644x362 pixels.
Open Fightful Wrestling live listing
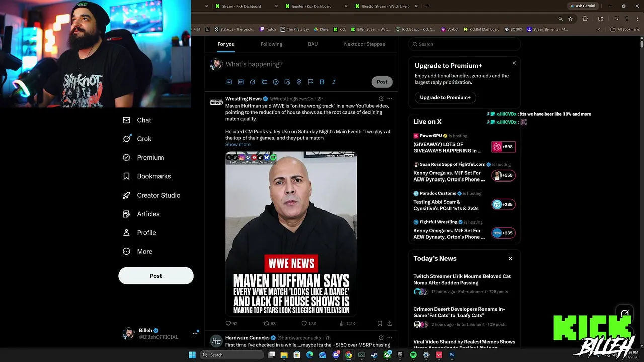pos(464,230)
